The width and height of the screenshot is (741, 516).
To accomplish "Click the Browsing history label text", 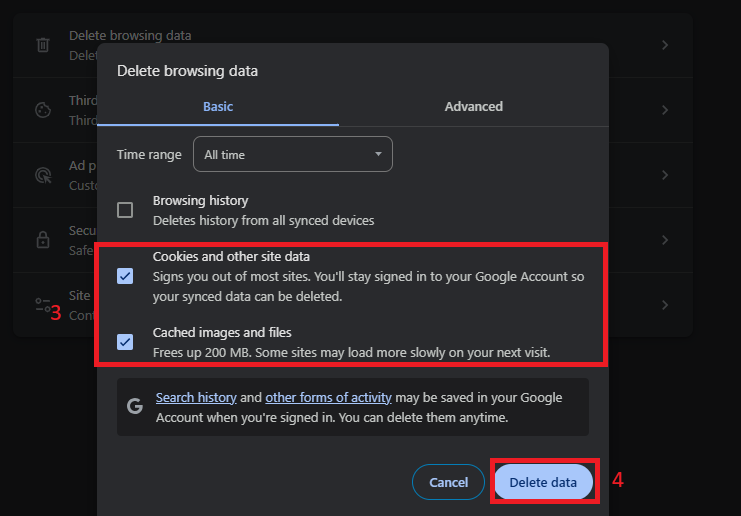I will point(200,200).
